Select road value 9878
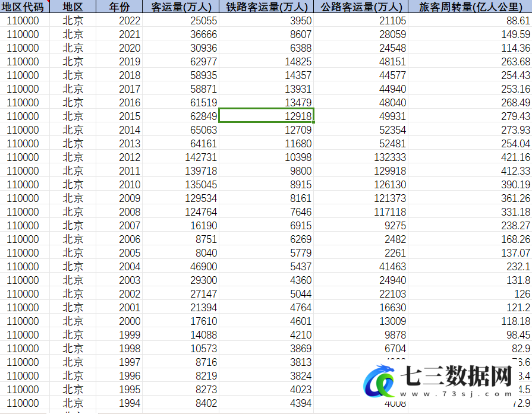Viewport: 532px width, 414px height. (361, 334)
